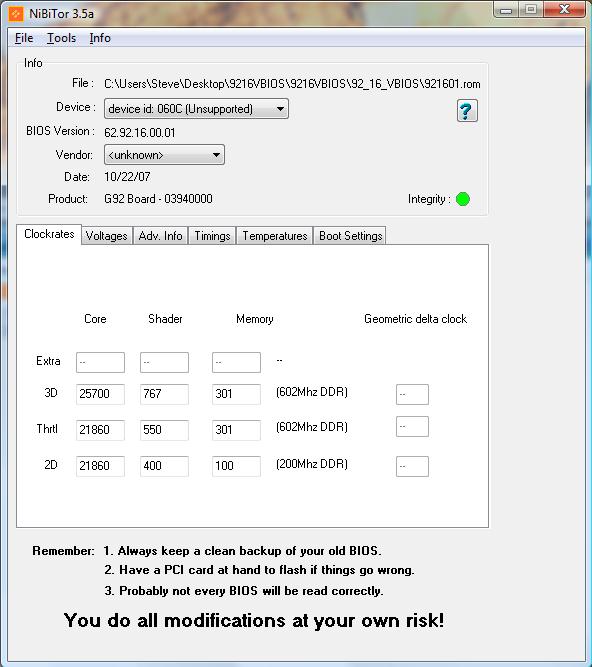
Task: Click the Memory column heading
Action: pos(255,319)
